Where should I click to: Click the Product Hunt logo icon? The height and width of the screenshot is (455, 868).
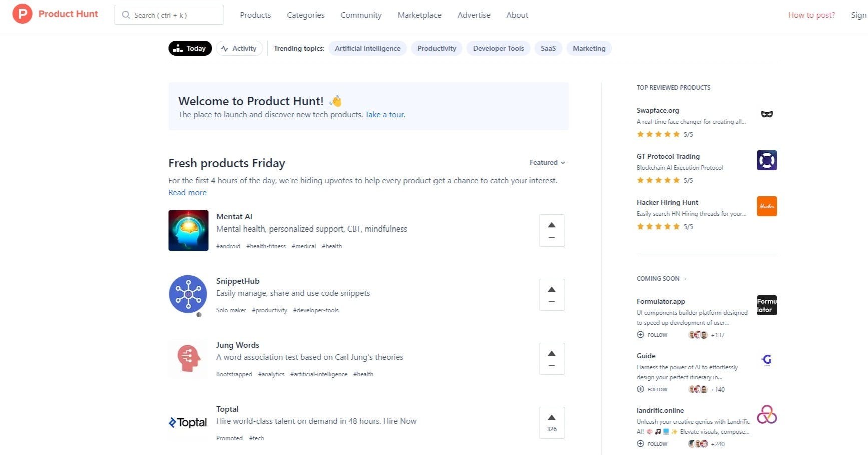pos(22,14)
